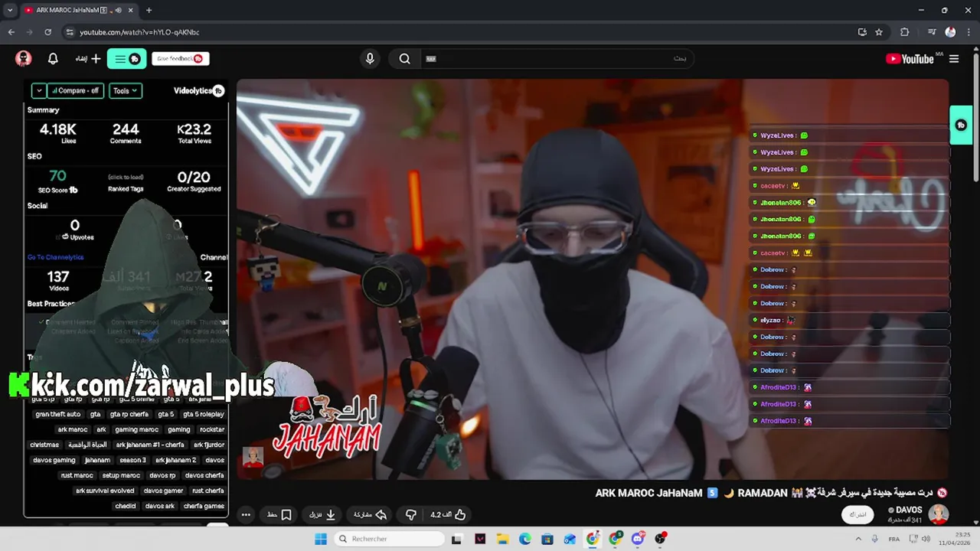
Task: Click the Create video plus button
Action: tap(89, 59)
